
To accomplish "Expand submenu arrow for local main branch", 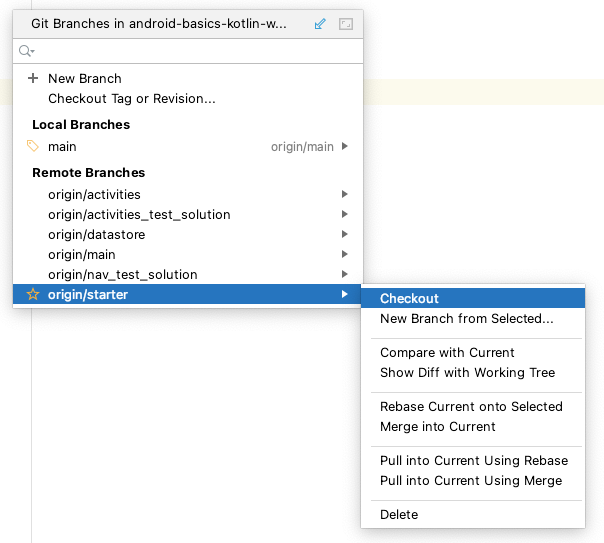I will [x=345, y=146].
